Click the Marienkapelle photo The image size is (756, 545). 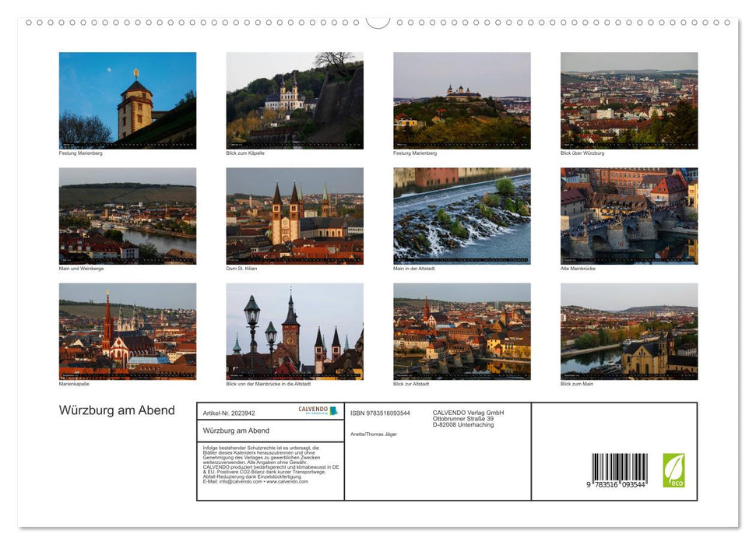(127, 332)
